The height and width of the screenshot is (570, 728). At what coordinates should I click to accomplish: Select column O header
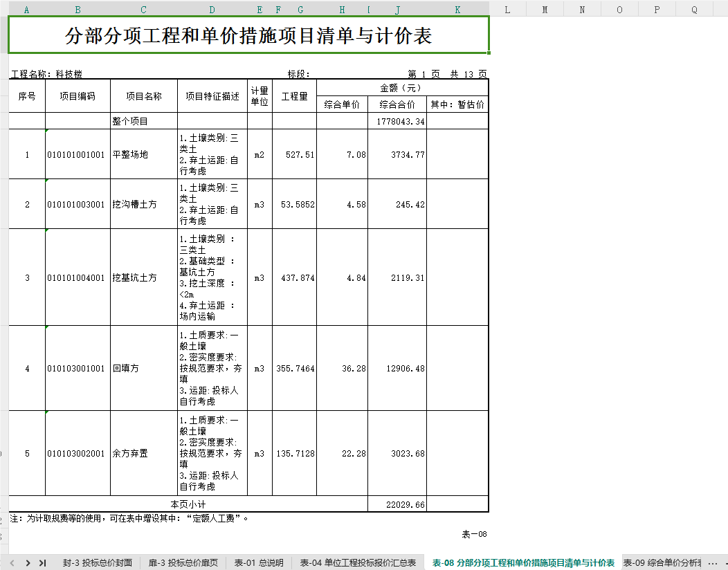pos(620,10)
